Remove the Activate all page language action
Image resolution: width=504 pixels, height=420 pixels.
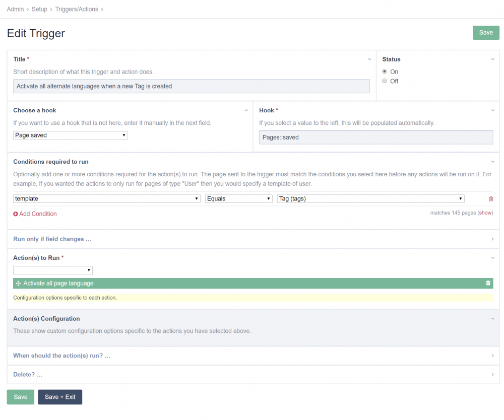click(x=488, y=283)
